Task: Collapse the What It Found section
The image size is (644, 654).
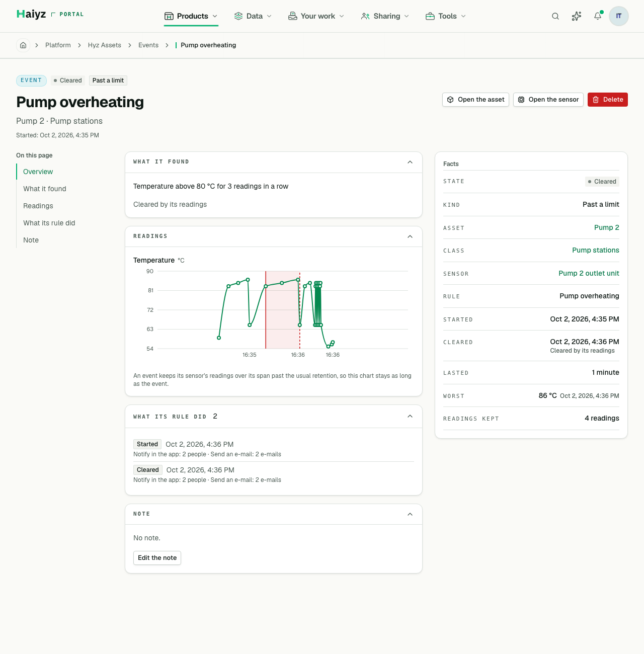Action: [410, 162]
